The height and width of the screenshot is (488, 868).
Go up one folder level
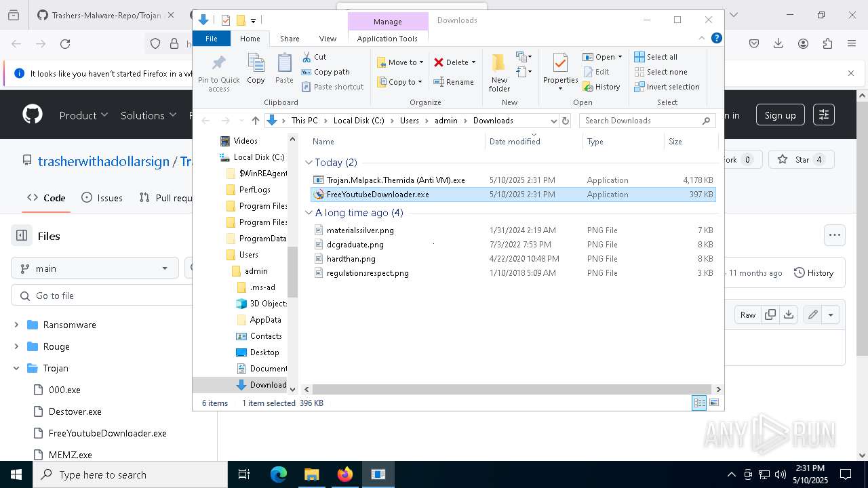tap(255, 121)
